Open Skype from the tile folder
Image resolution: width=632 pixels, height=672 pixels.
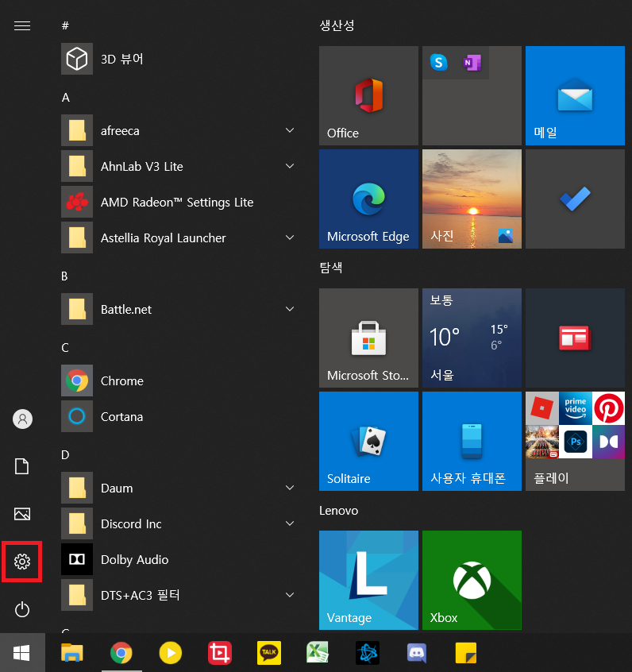(439, 63)
